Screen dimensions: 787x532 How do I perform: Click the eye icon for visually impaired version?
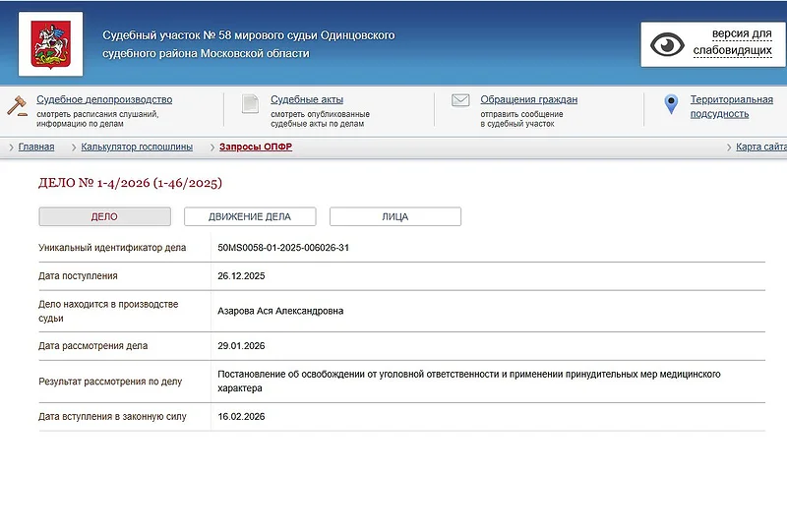(x=670, y=44)
